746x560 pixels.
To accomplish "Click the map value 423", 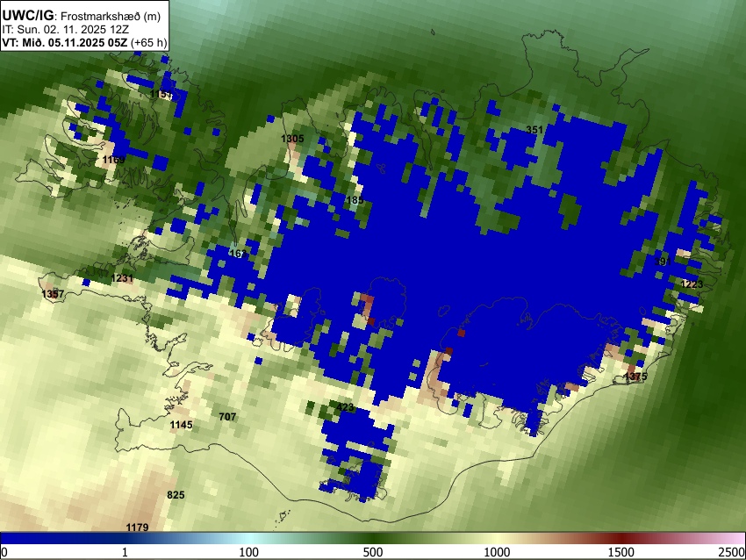I will click(345, 406).
